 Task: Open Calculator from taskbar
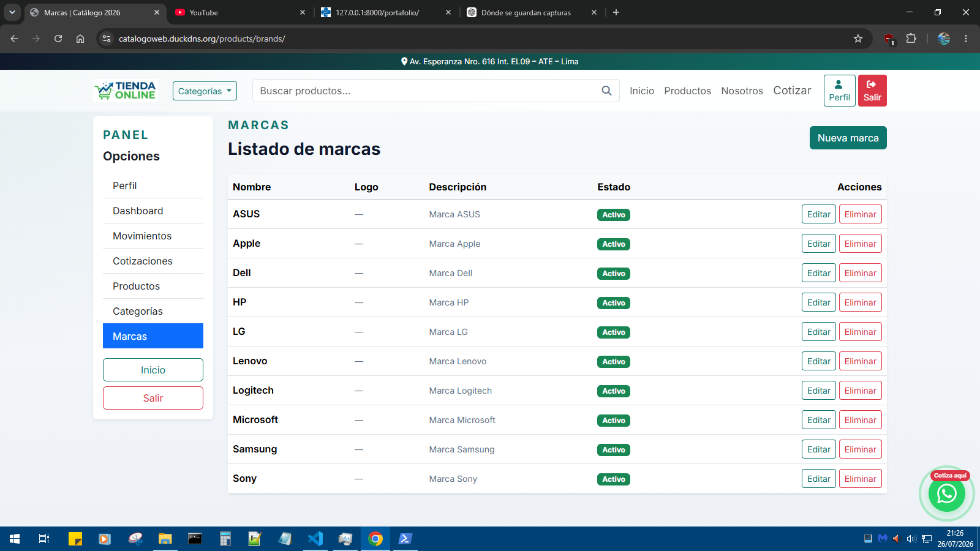[225, 539]
